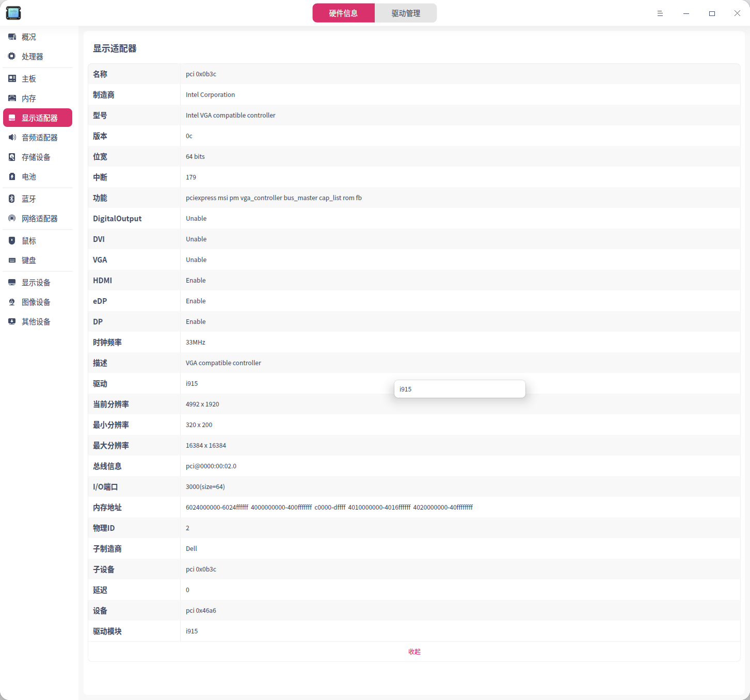Image resolution: width=750 pixels, height=700 pixels.
Task: Click the 驱动模块 value i915
Action: [x=192, y=631]
